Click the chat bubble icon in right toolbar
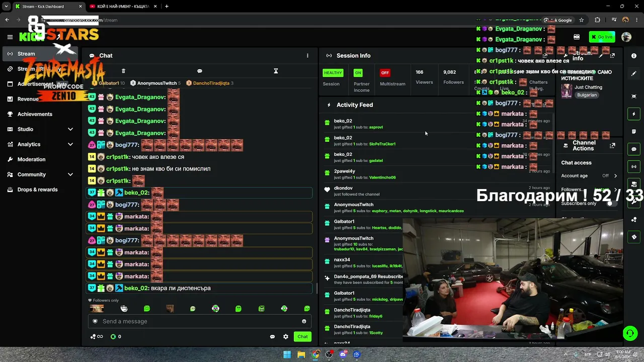The height and width of the screenshot is (362, 644). click(634, 149)
